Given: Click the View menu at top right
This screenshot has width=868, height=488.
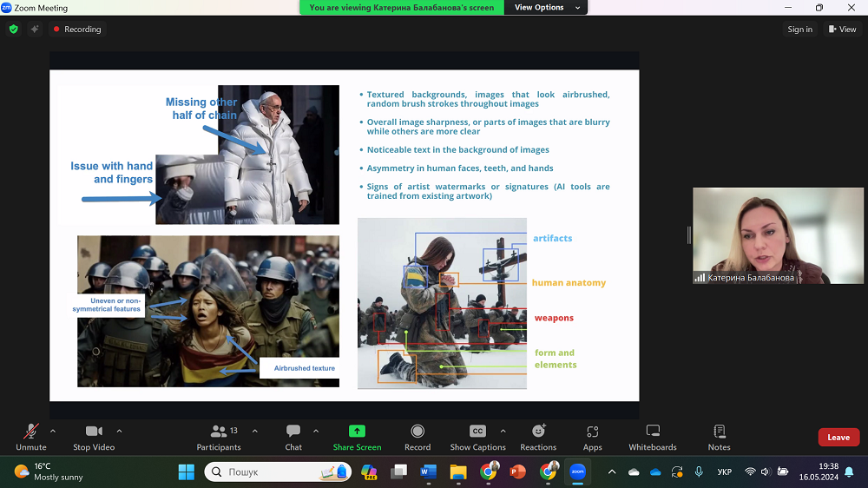Looking at the screenshot, I should click(842, 30).
